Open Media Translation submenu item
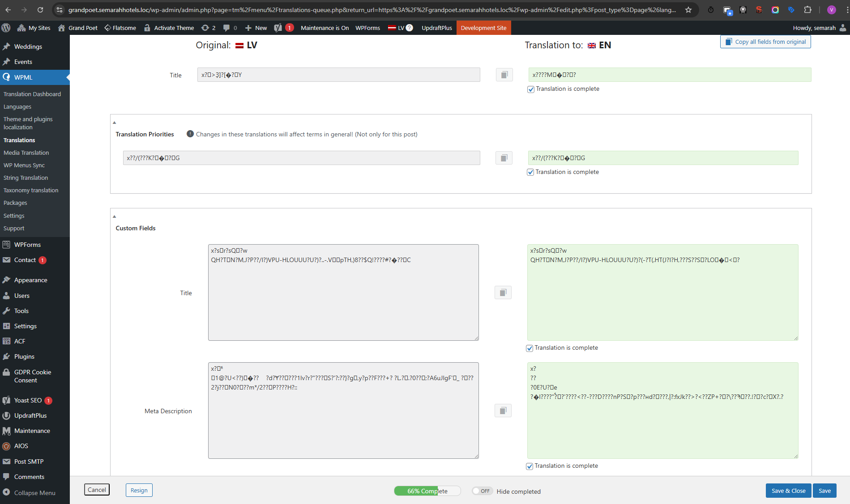Image resolution: width=850 pixels, height=504 pixels. 26,152
